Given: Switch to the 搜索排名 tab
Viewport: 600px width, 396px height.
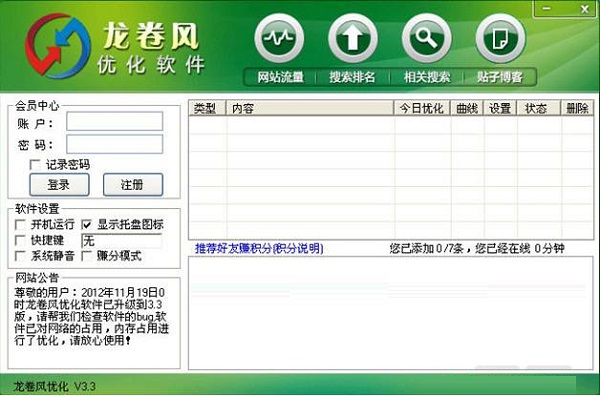Looking at the screenshot, I should (x=352, y=77).
